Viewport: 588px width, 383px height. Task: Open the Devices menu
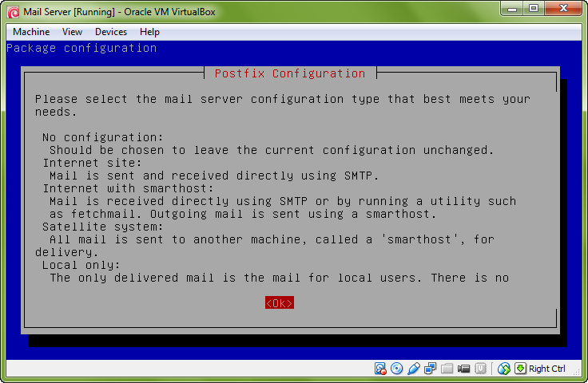[x=111, y=32]
